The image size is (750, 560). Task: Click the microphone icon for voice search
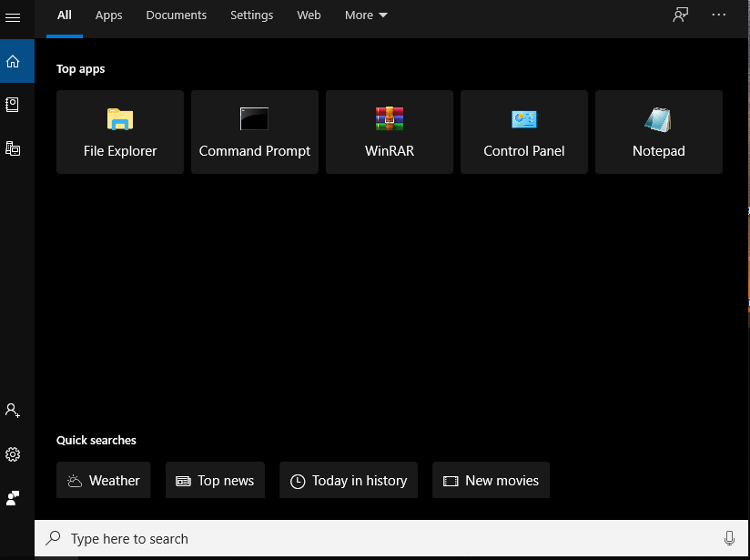click(x=731, y=538)
